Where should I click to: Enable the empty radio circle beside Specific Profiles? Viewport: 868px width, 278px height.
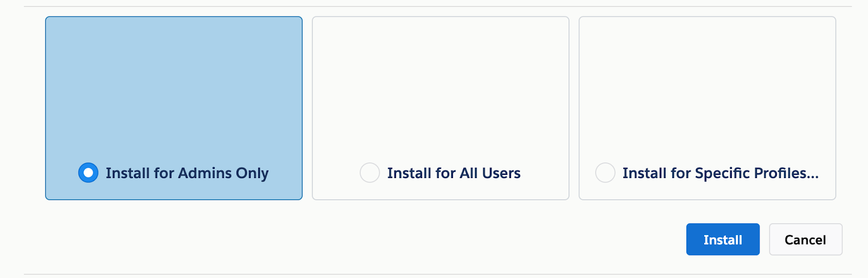pos(605,173)
